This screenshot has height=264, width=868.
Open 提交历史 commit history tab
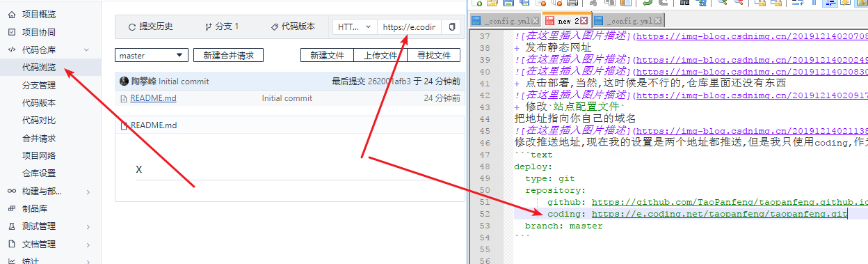pos(151,26)
